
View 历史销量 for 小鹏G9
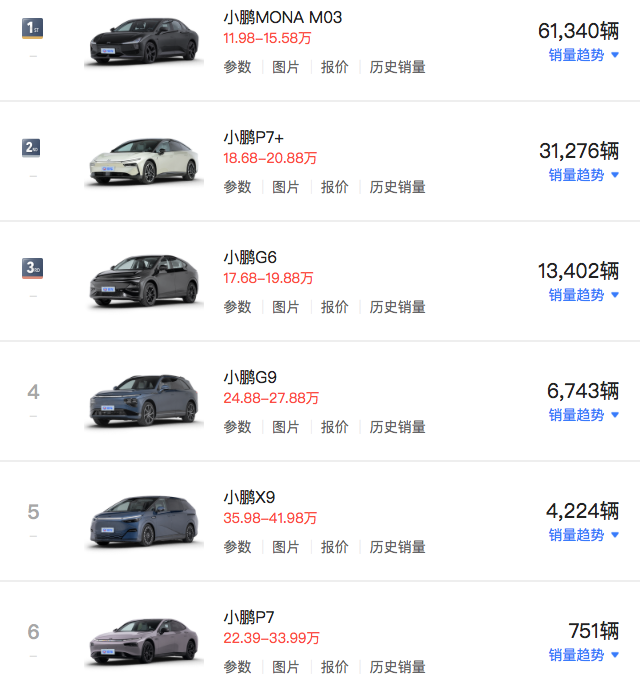[x=397, y=427]
